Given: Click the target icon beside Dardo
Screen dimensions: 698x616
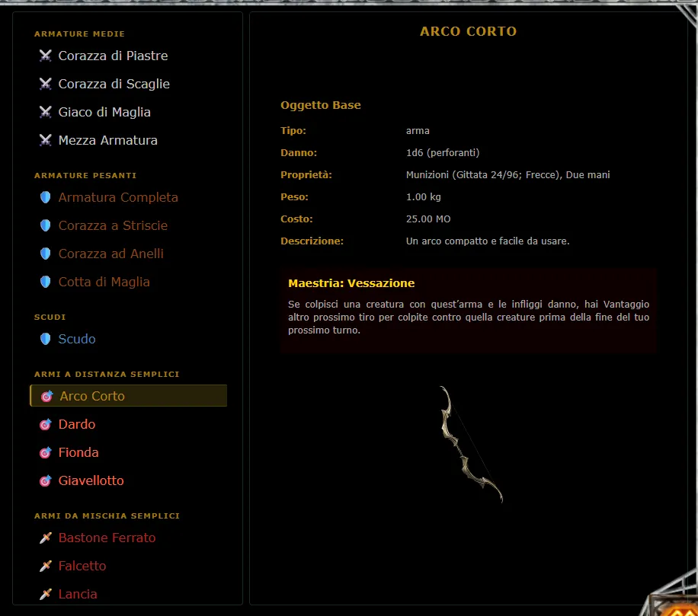Looking at the screenshot, I should pos(46,424).
